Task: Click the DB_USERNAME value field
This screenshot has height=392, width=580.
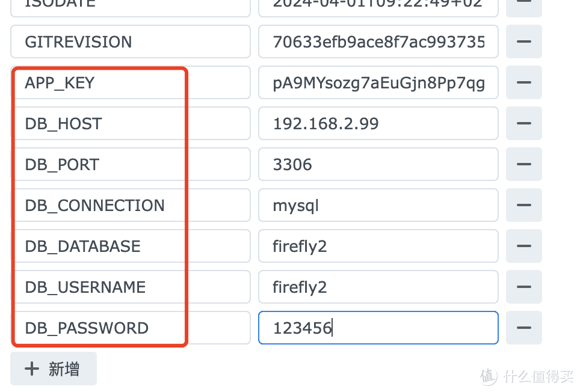Action: click(378, 287)
